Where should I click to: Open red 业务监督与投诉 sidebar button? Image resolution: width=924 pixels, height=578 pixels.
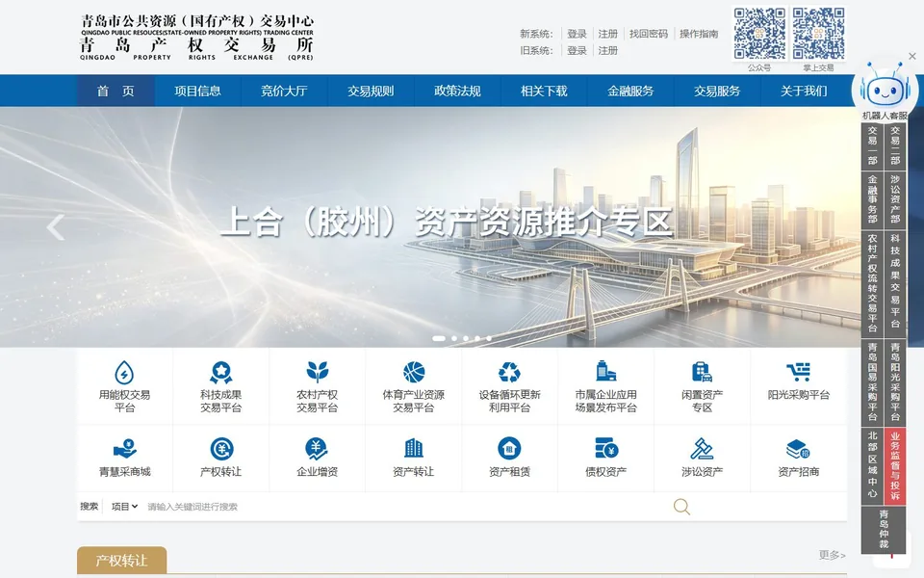[x=895, y=466]
